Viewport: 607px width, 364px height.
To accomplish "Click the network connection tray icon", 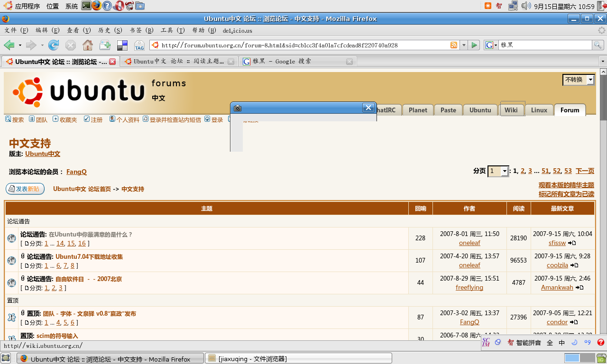I will [x=513, y=6].
